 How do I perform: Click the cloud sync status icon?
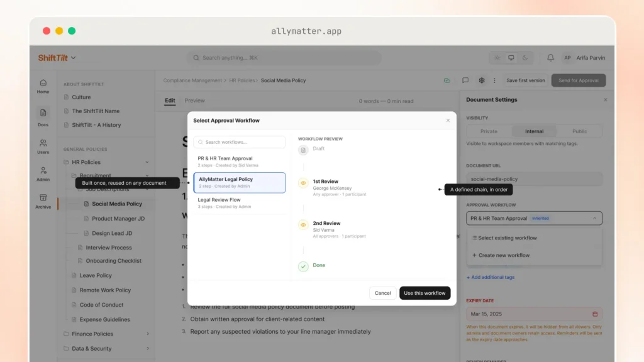coord(447,80)
